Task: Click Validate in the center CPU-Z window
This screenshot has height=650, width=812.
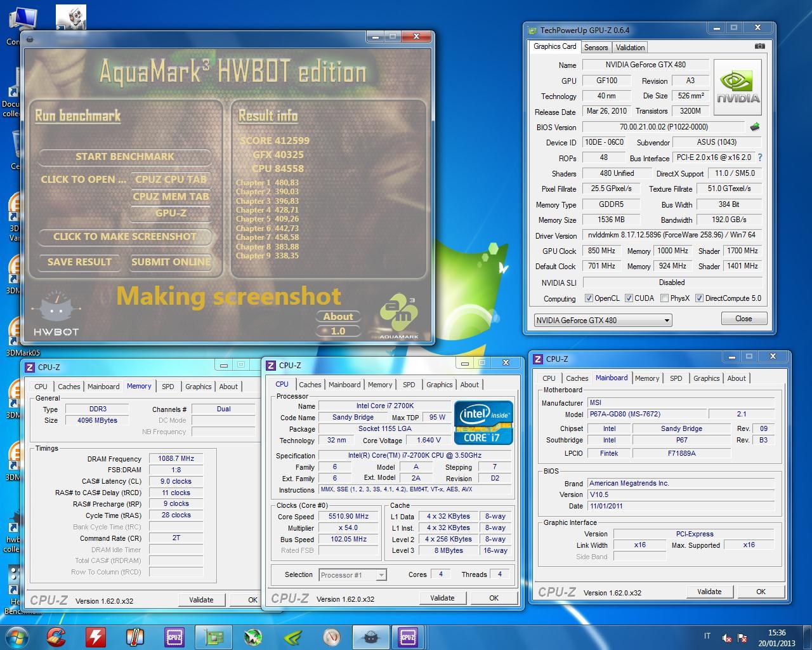Action: [442, 597]
